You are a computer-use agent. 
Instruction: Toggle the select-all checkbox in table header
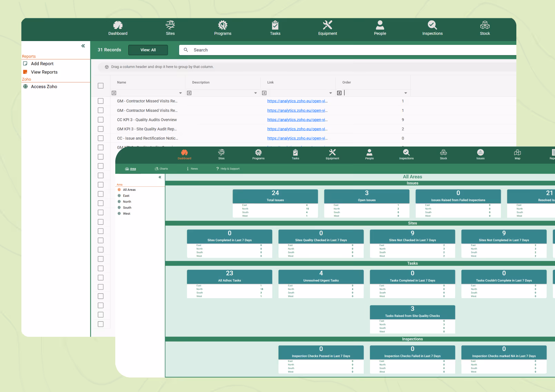pyautogui.click(x=100, y=86)
